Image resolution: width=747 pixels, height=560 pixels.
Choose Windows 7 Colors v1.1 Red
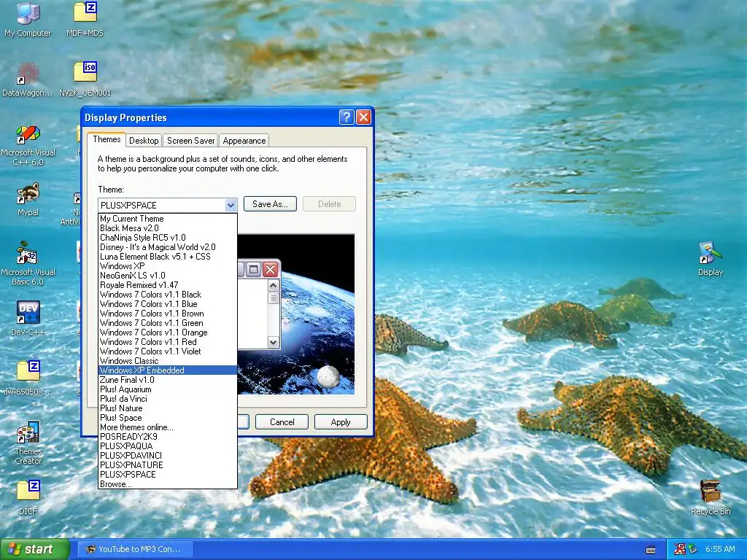click(x=168, y=342)
